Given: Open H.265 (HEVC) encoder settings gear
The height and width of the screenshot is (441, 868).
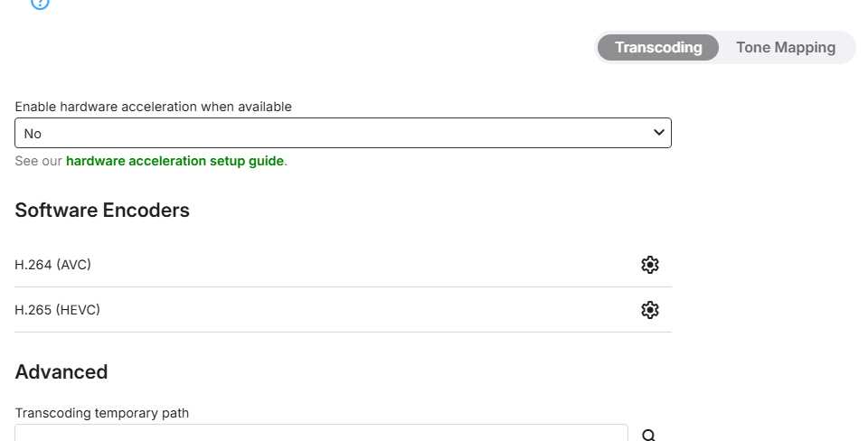Looking at the screenshot, I should [649, 310].
